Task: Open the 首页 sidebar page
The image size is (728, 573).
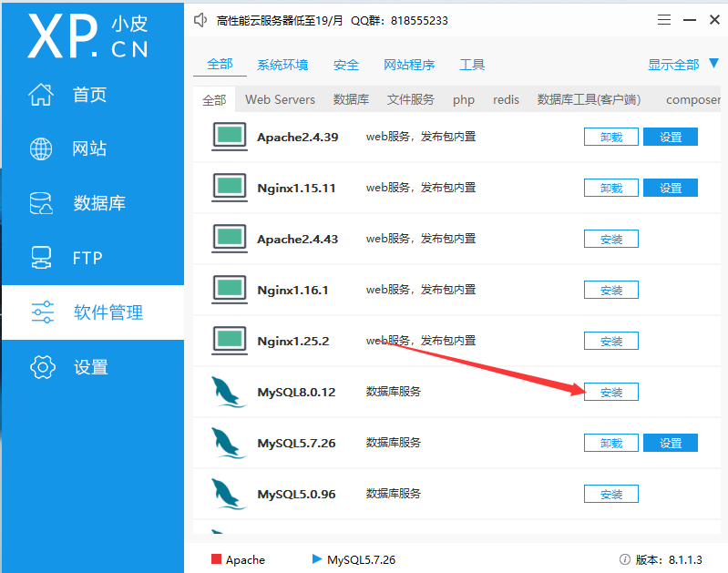Action: pos(89,95)
